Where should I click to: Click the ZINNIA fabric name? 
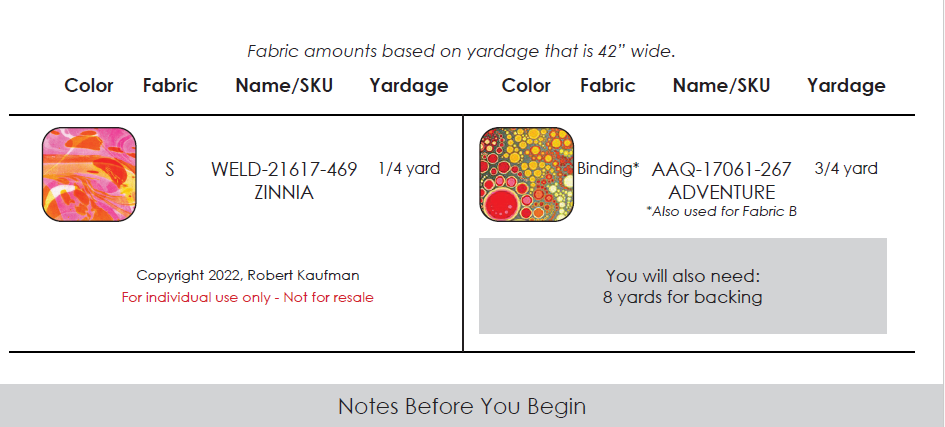(x=284, y=193)
